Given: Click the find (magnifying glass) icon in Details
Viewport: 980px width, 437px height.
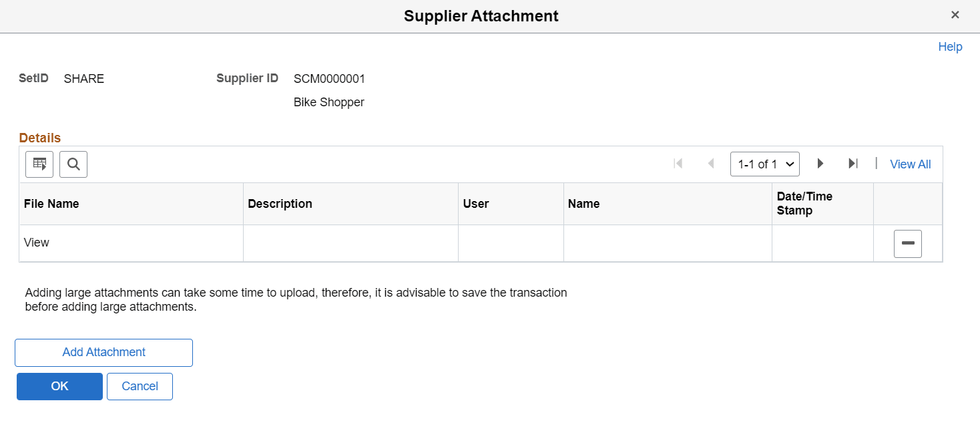Looking at the screenshot, I should [x=73, y=164].
